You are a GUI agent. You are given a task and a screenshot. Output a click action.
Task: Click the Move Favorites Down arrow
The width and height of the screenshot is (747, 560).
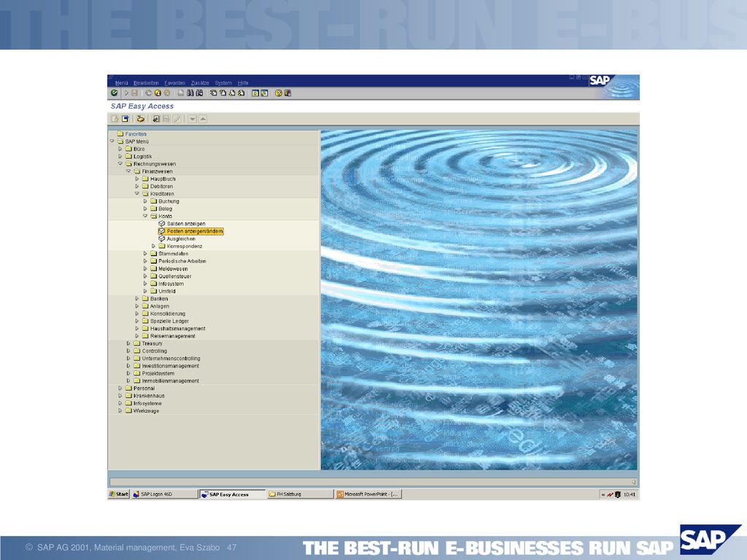point(193,119)
